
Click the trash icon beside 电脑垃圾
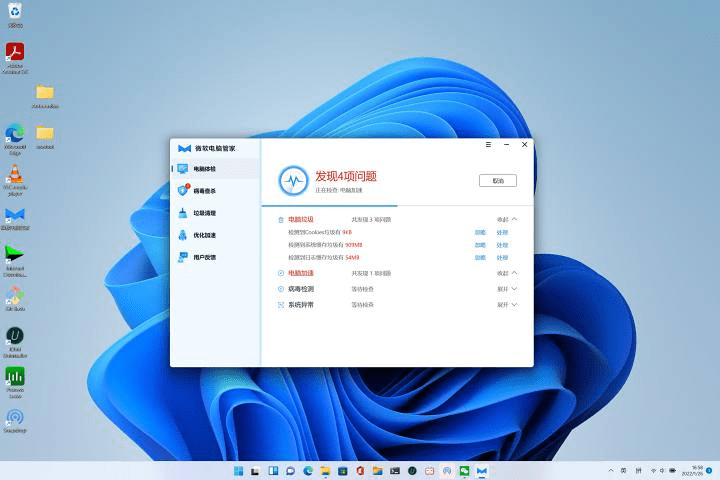coord(281,220)
